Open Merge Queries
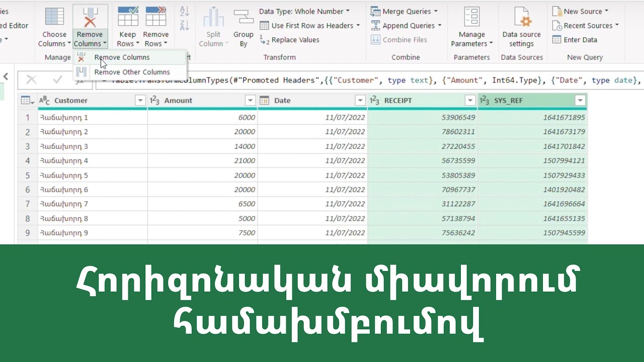The image size is (644, 362). 404,11
